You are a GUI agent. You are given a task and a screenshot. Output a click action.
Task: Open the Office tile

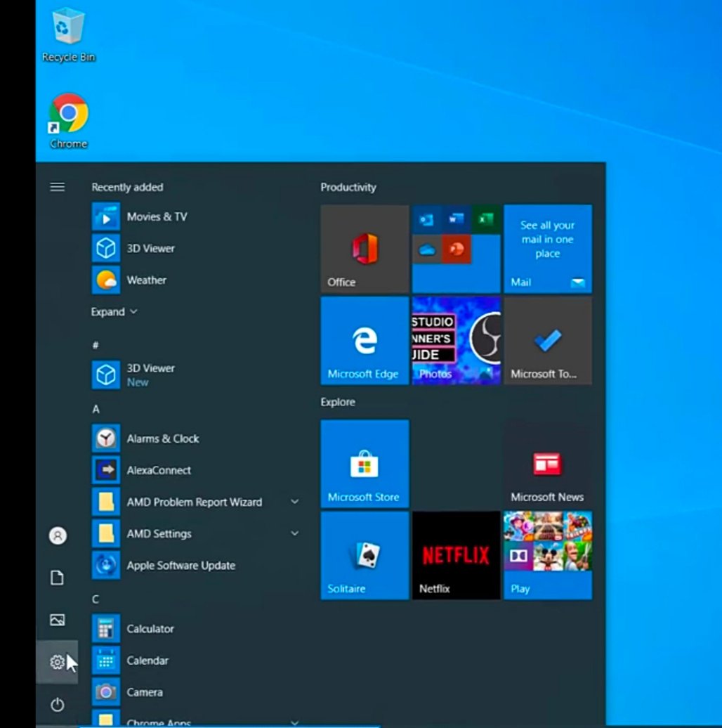pyautogui.click(x=365, y=249)
